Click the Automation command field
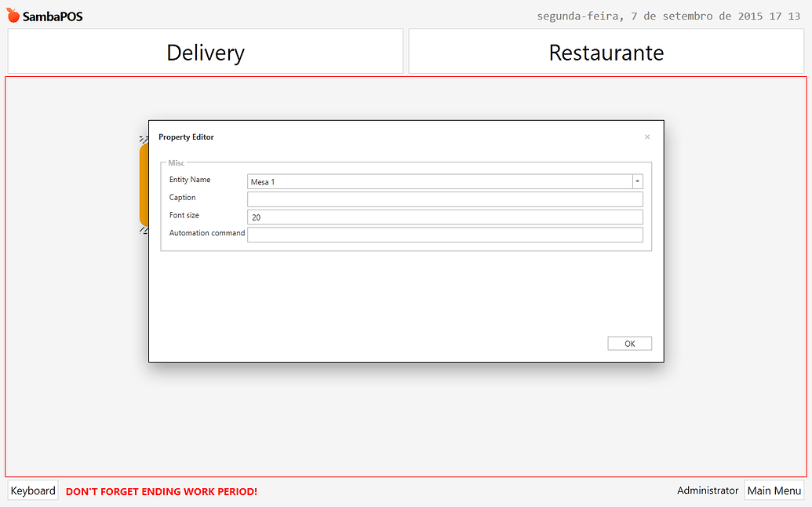This screenshot has width=812, height=507. (445, 234)
